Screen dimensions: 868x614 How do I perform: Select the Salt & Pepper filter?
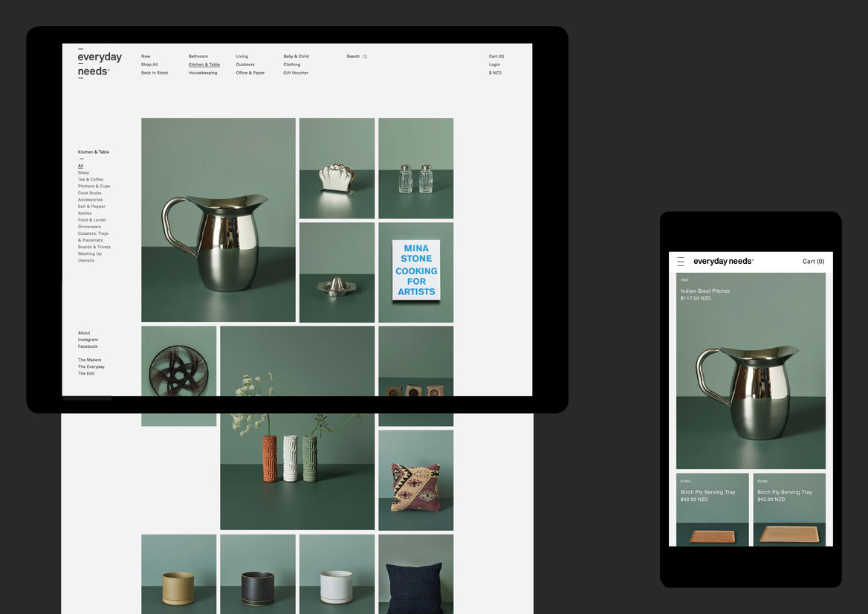tap(91, 207)
